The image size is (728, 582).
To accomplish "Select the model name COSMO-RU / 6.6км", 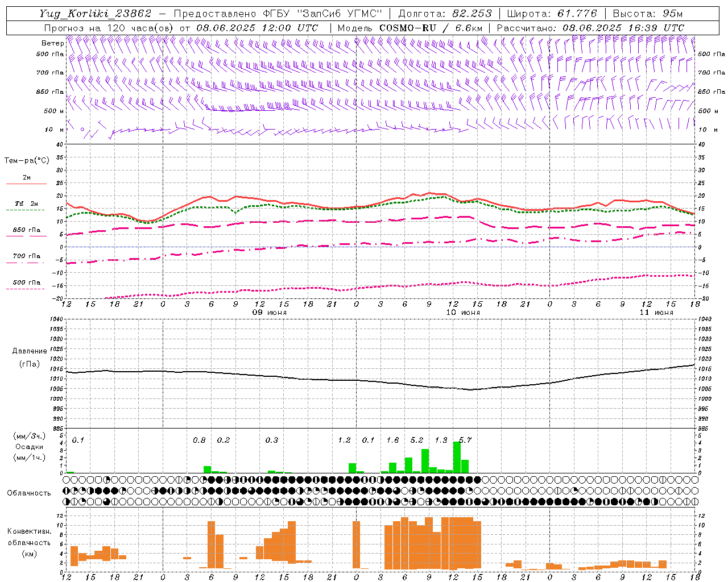I will pos(431,28).
